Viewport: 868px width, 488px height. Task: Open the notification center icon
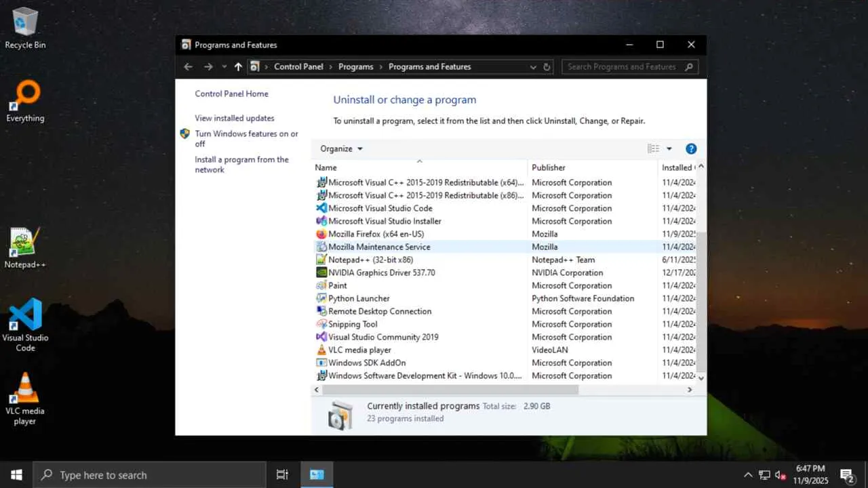[x=846, y=474]
